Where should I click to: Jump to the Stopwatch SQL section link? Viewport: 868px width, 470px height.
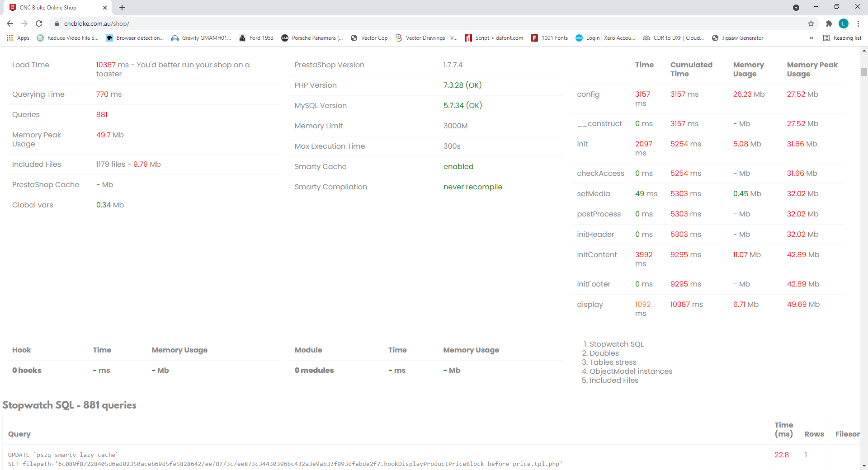point(617,344)
